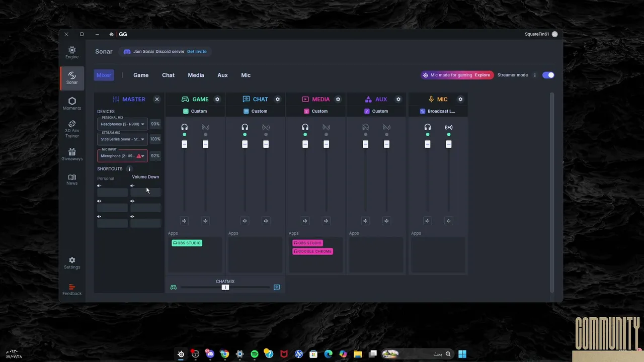Open the AUX Custom preset selector
The width and height of the screenshot is (644, 362).
pyautogui.click(x=376, y=111)
